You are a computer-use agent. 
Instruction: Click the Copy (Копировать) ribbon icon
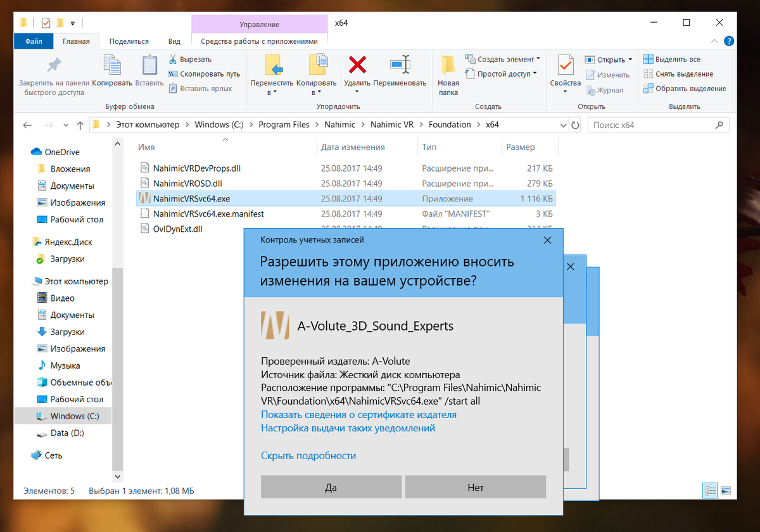[x=112, y=65]
